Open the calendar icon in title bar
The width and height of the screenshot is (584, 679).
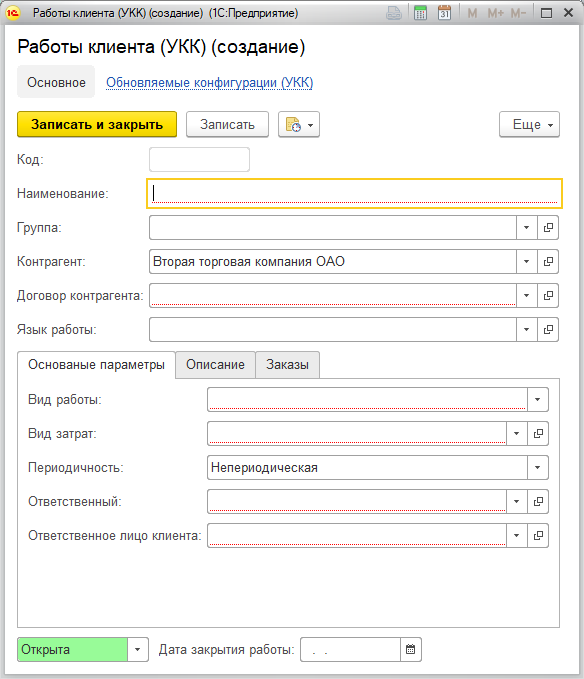[444, 13]
